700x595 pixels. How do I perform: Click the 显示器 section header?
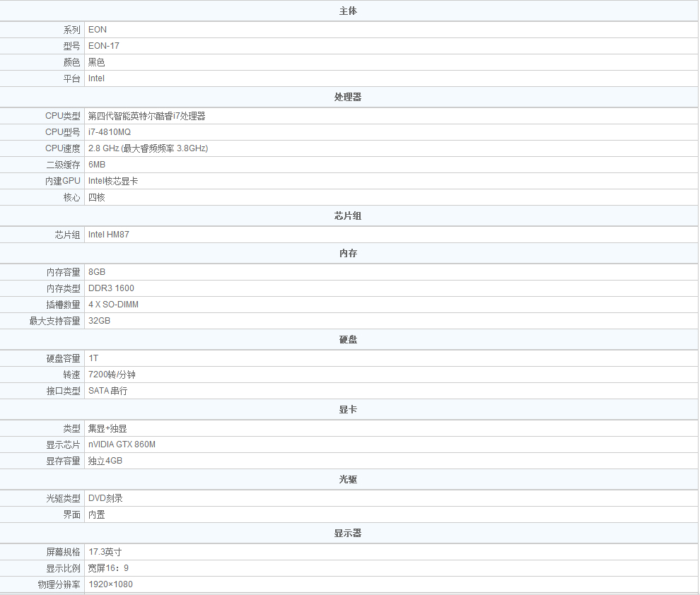348,534
